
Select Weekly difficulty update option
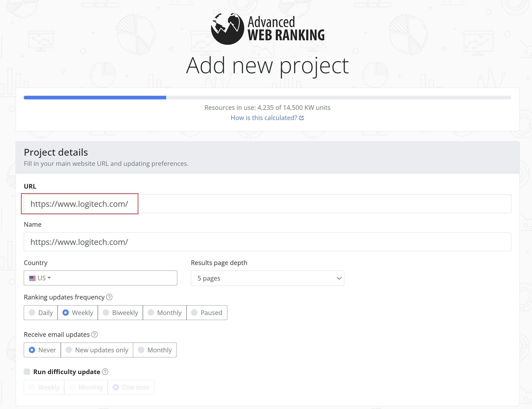pyautogui.click(x=44, y=387)
